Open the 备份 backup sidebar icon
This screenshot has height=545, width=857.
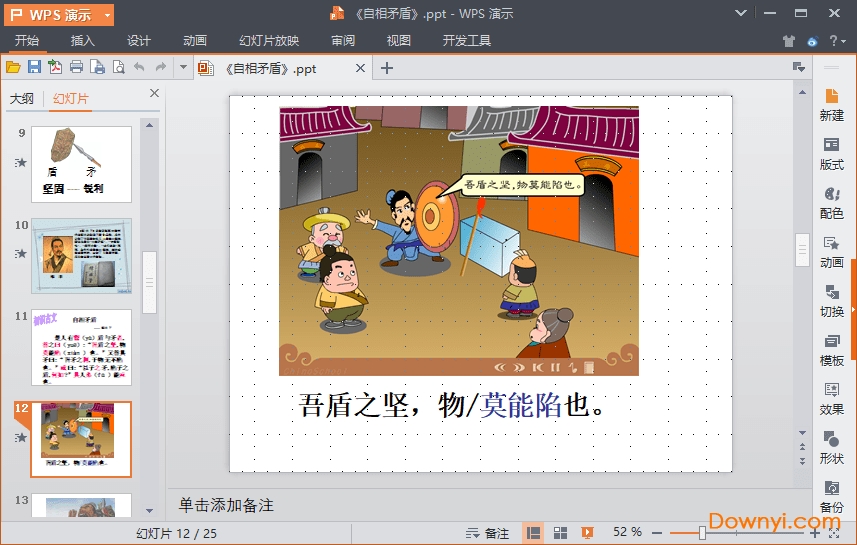[x=831, y=496]
